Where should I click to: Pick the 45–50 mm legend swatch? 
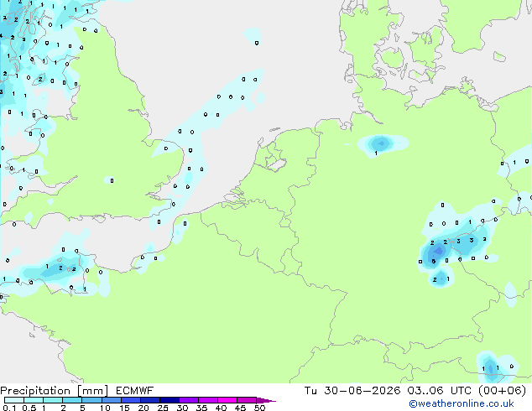[247, 400]
